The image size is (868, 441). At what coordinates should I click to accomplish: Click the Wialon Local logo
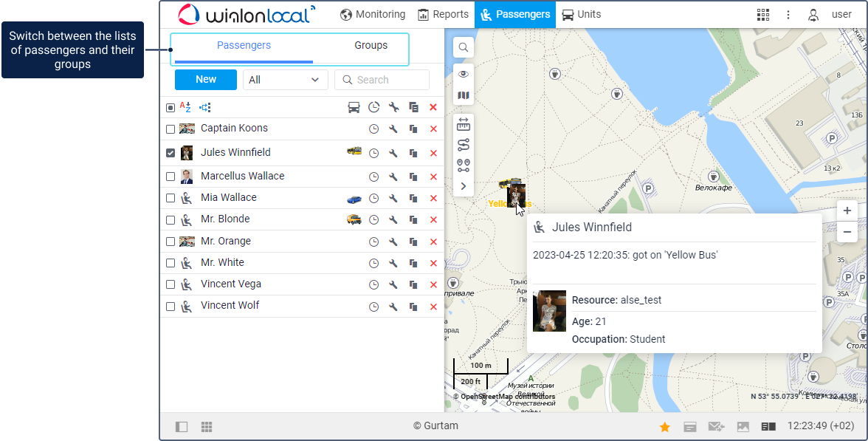pos(247,15)
